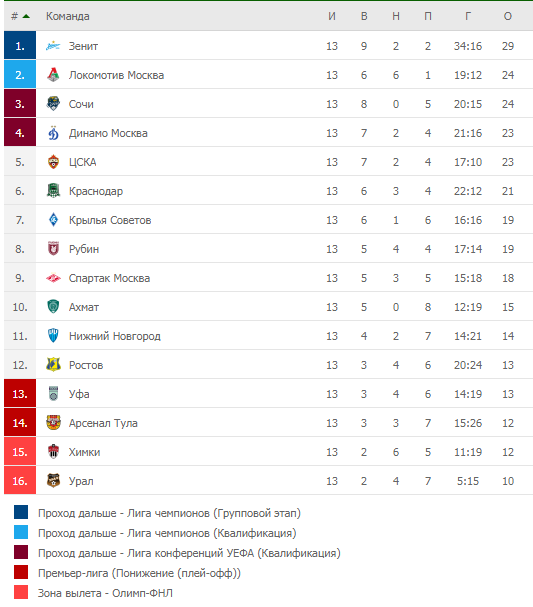Select the Команда column header

point(68,16)
